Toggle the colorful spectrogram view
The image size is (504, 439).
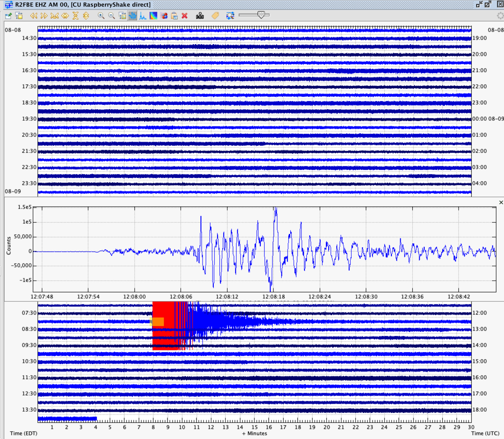[153, 16]
